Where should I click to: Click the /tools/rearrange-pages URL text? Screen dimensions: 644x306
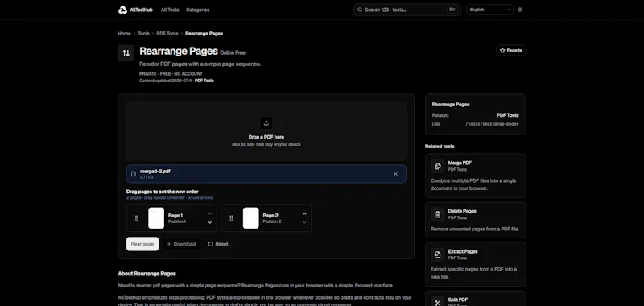(492, 124)
